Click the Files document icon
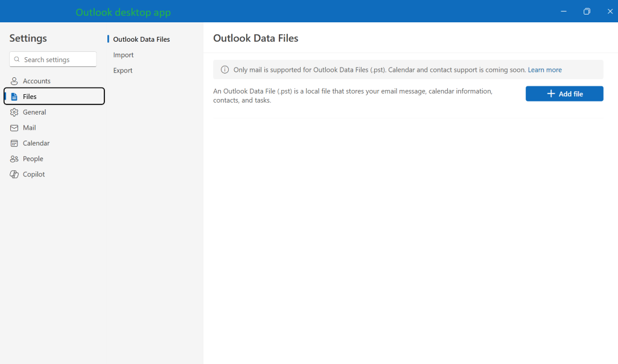Image resolution: width=618 pixels, height=364 pixels. click(14, 97)
